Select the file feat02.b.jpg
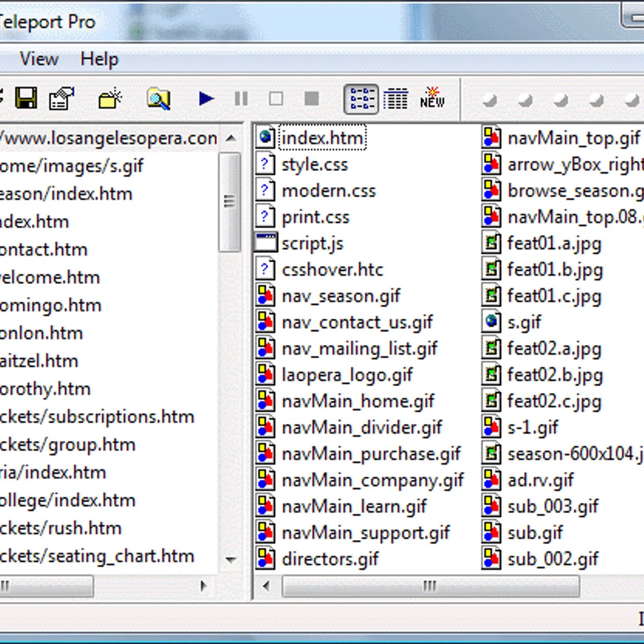Image resolution: width=644 pixels, height=644 pixels. pyautogui.click(x=555, y=376)
